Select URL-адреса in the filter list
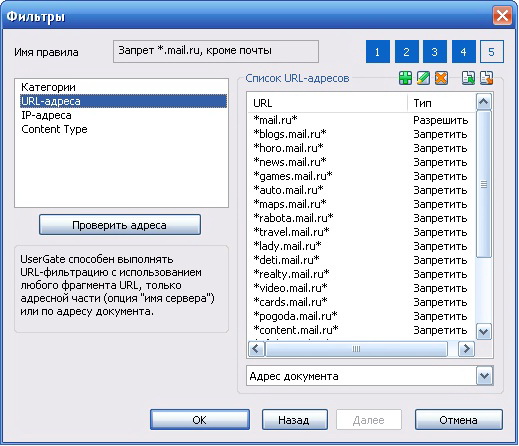519x446 pixels. tap(123, 101)
